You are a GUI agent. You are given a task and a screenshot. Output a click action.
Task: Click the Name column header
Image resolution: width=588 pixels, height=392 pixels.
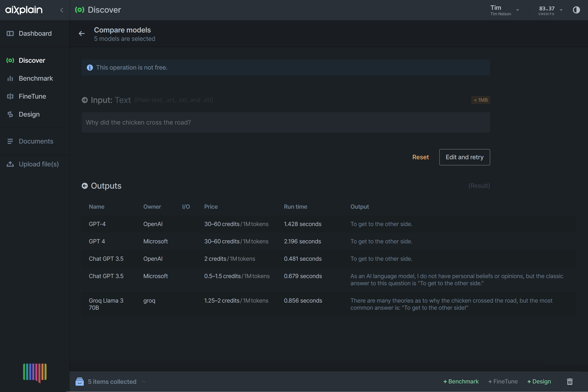(x=97, y=207)
